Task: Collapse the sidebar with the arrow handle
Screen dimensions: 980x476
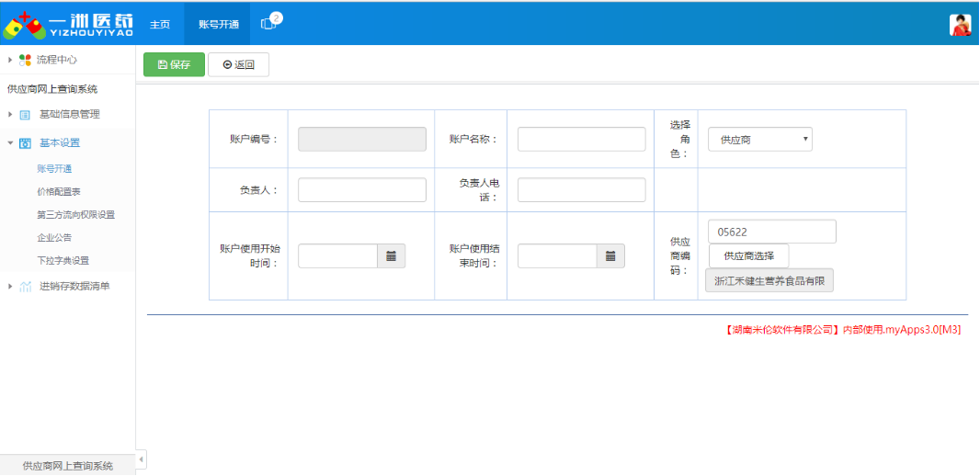Action: pyautogui.click(x=141, y=459)
